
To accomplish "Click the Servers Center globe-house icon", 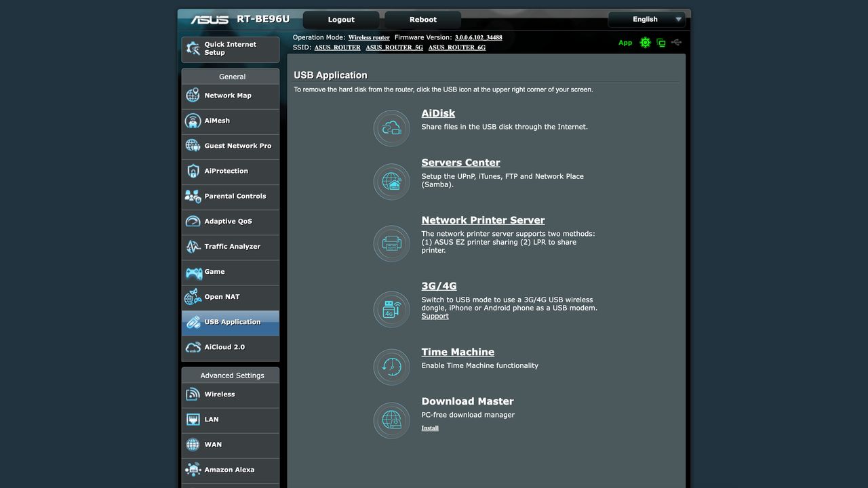I will [391, 182].
